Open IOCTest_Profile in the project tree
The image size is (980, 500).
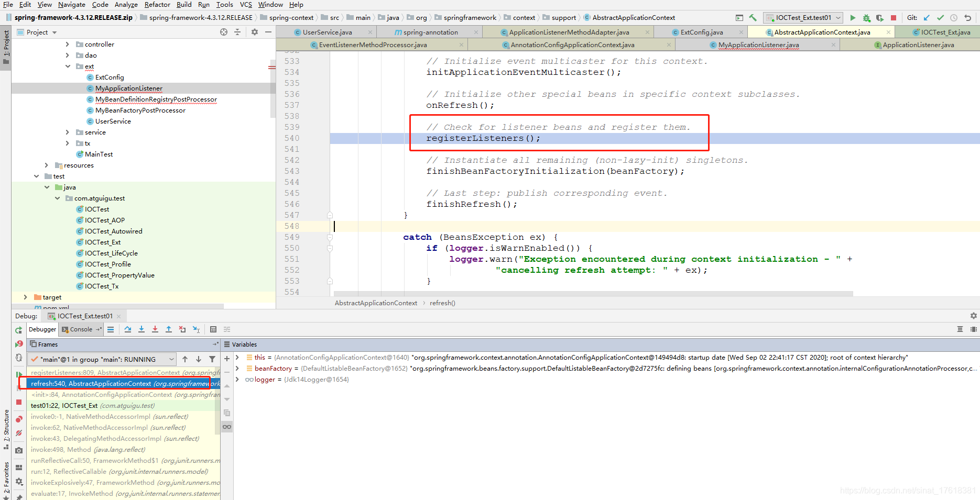[x=107, y=264]
